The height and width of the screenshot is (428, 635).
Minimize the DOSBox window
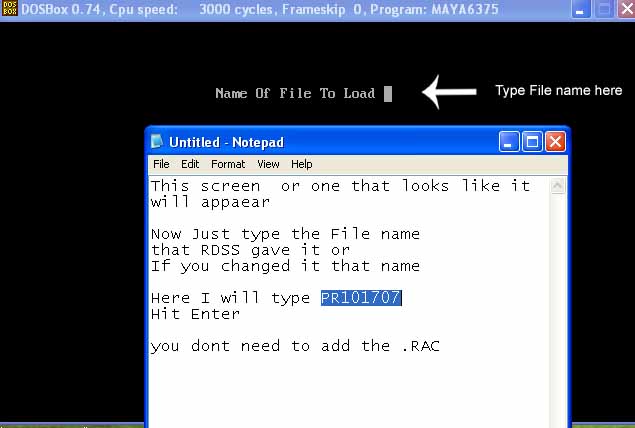(580, 9)
